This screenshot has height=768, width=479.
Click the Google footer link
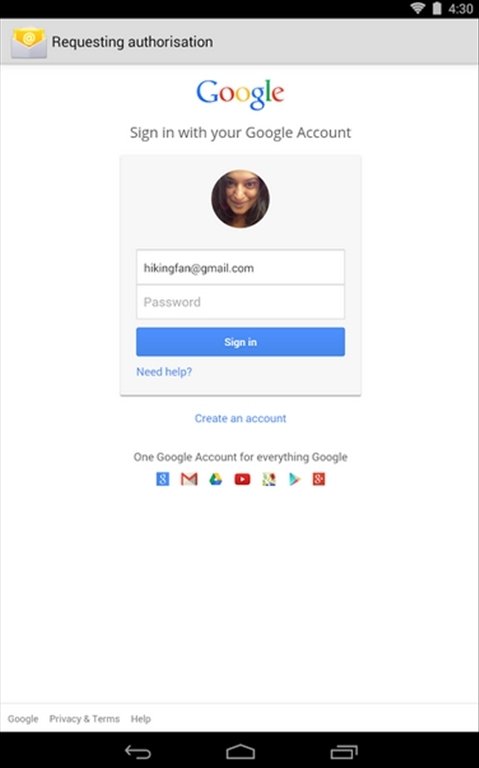pos(23,719)
